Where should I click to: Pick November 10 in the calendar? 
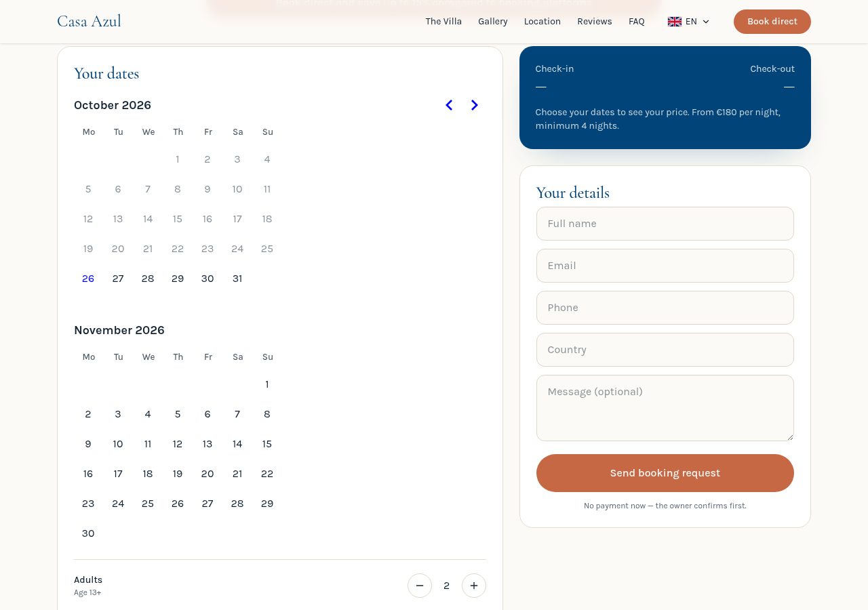pyautogui.click(x=118, y=444)
